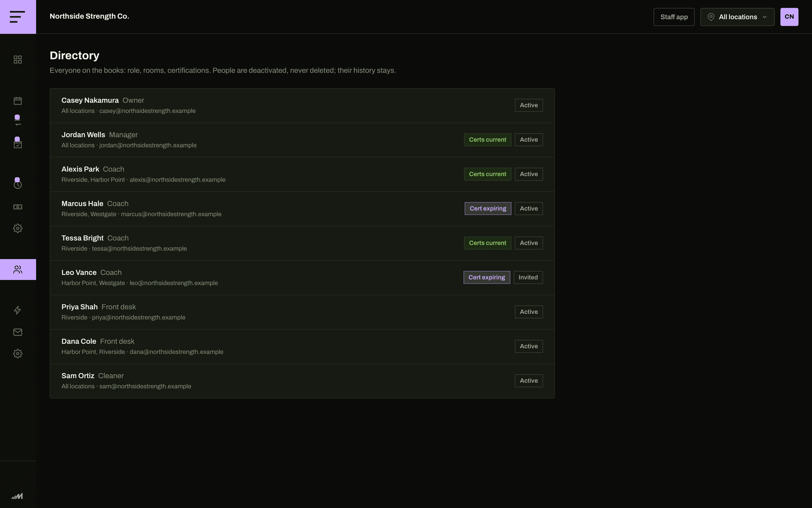The height and width of the screenshot is (508, 812).
Task: Click Sam Ortiz's Active status badge
Action: point(529,381)
